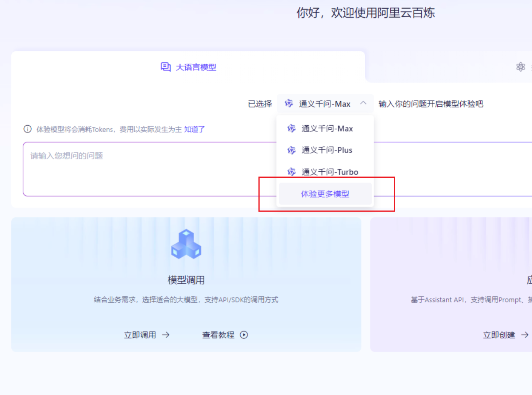Collapse dropdown using the up chevron arrow

tap(363, 103)
